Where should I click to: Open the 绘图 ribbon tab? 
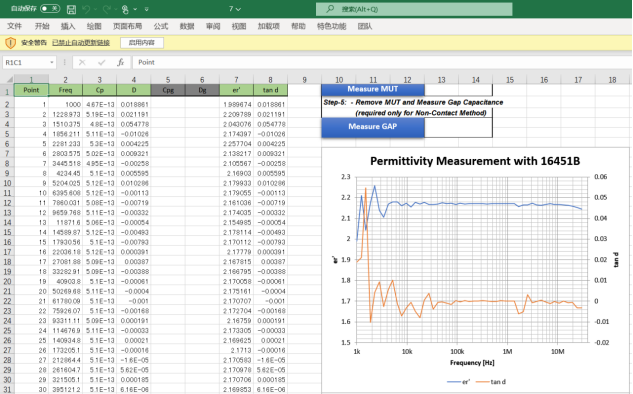[94, 26]
